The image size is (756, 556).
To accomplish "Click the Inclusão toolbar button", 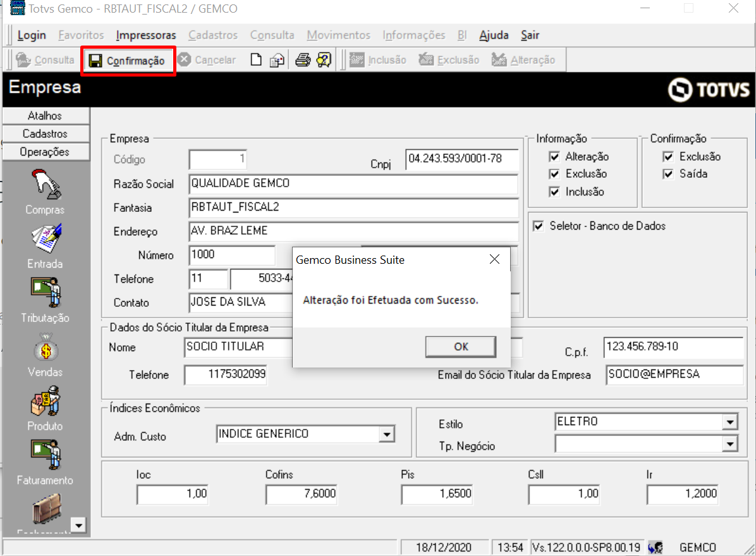I will (377, 60).
